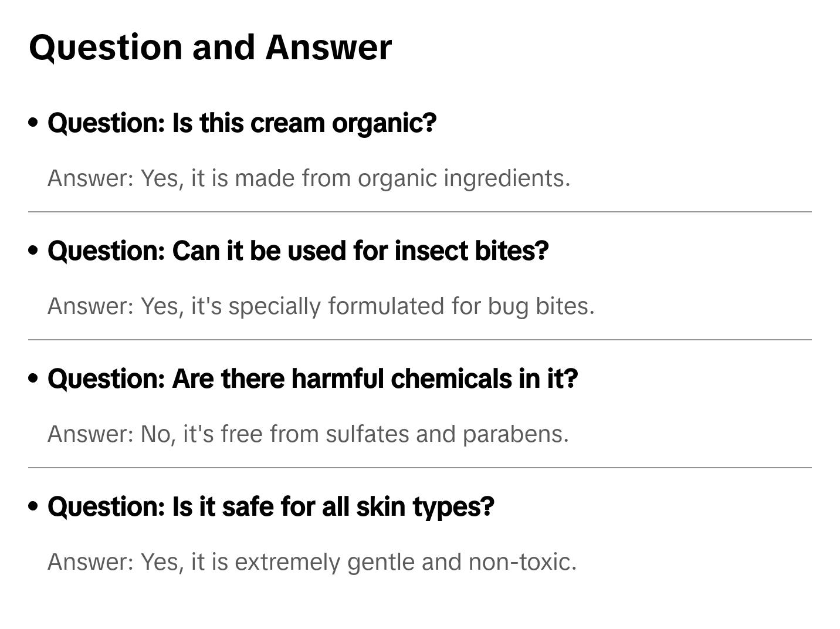Select the answer about organic ingredients
Viewport: 840px width, 629px height.
pos(309,178)
